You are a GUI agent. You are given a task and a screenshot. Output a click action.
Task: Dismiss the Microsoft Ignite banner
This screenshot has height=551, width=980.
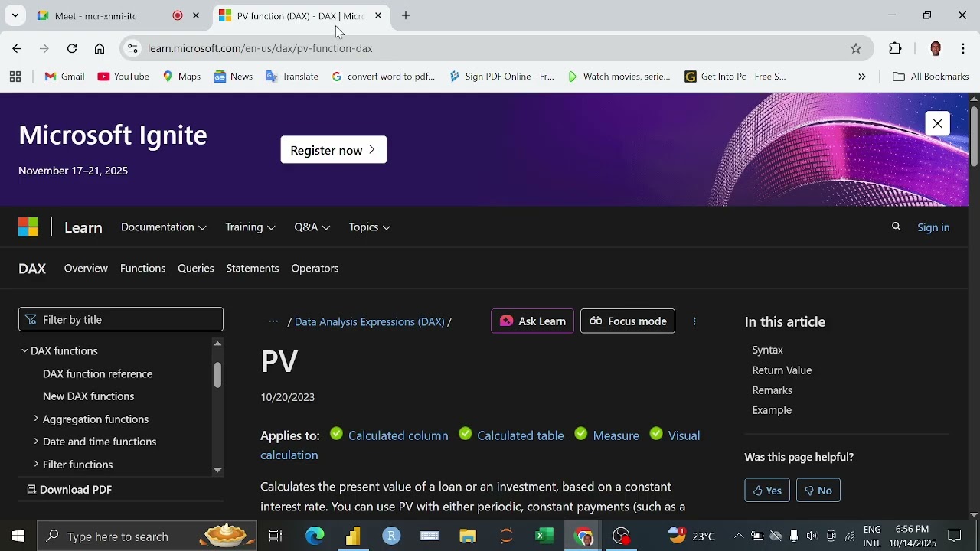point(937,123)
